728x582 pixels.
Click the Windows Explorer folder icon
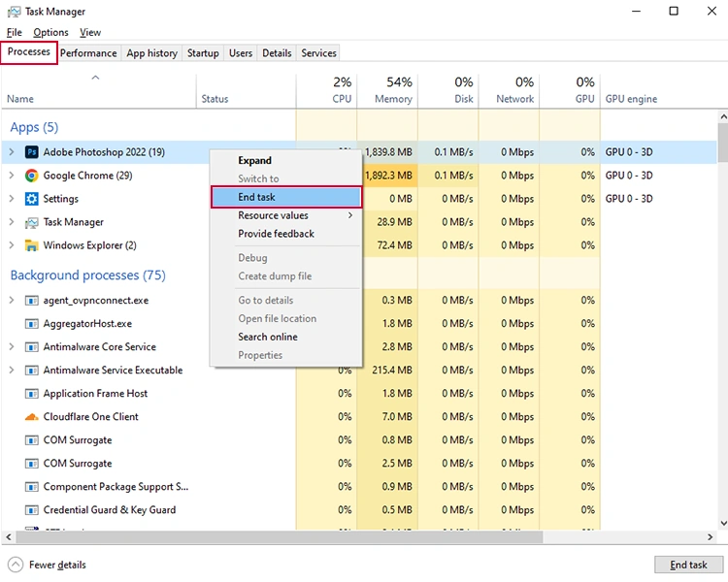coord(32,245)
